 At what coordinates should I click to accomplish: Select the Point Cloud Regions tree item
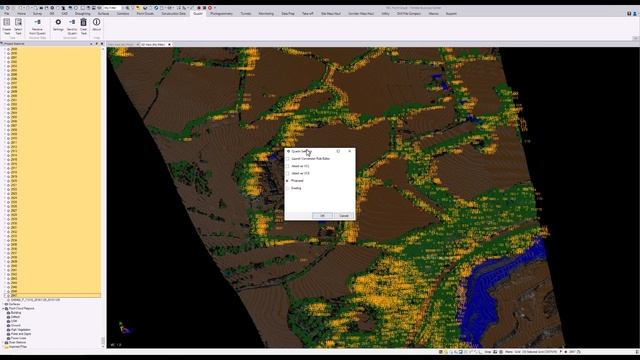tap(21, 309)
